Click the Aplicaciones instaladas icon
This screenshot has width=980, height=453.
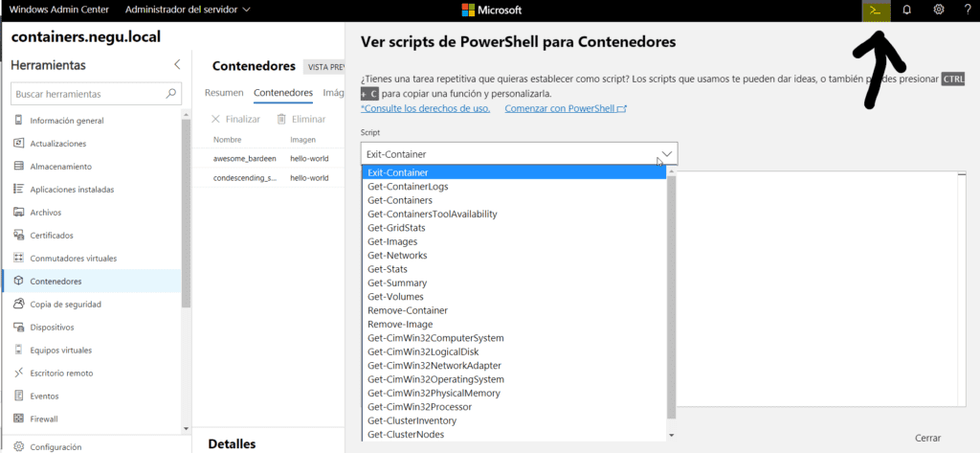click(x=18, y=189)
